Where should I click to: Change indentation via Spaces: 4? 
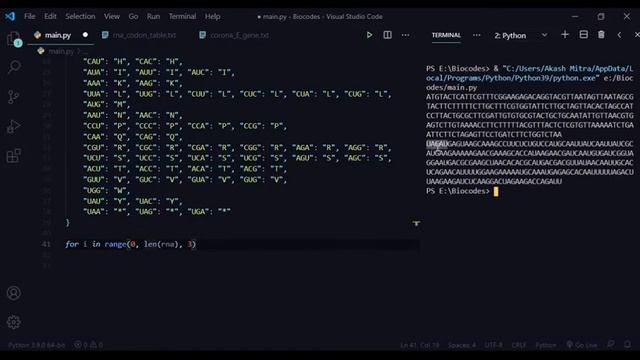[462, 345]
